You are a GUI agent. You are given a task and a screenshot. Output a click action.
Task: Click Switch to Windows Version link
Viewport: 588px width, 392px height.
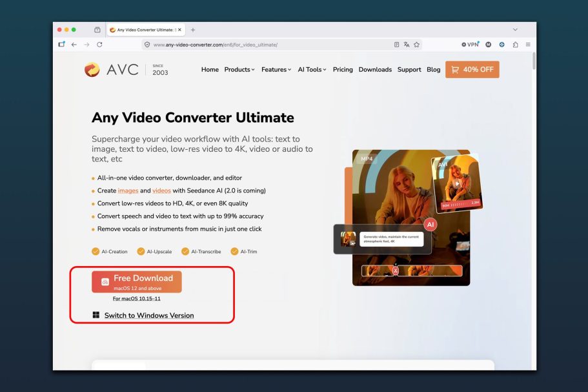[149, 316]
